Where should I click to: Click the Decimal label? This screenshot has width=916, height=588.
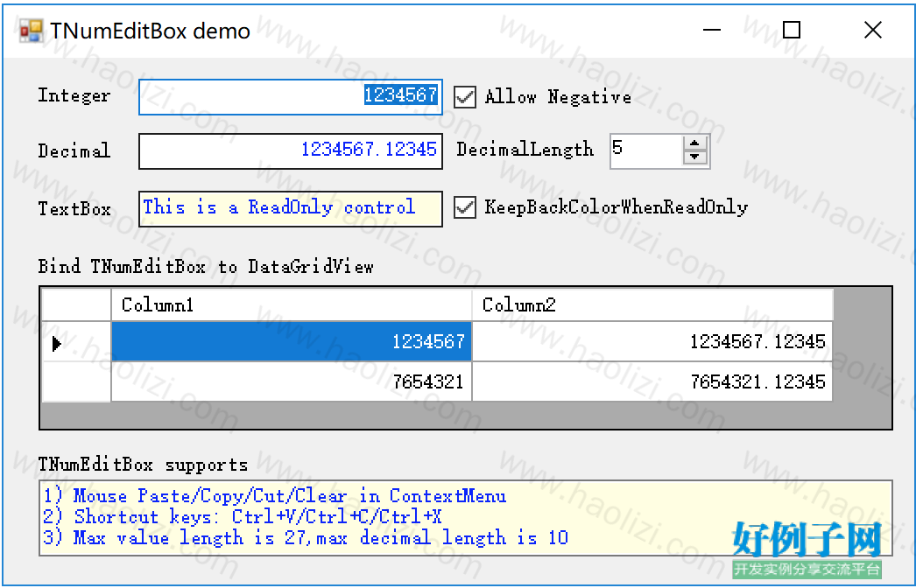(x=74, y=150)
